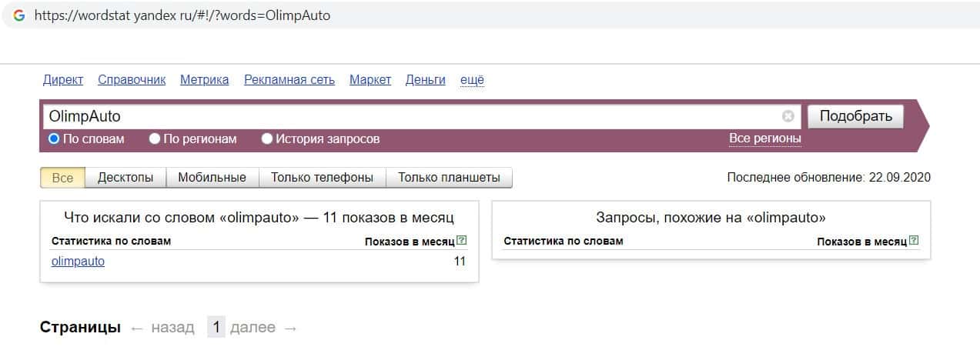Open the "Все регионы" region selector

pyautogui.click(x=764, y=138)
